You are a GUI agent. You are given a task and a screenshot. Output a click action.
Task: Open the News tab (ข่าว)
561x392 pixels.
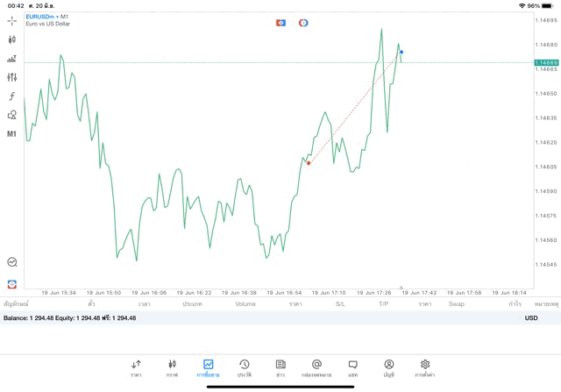click(280, 367)
